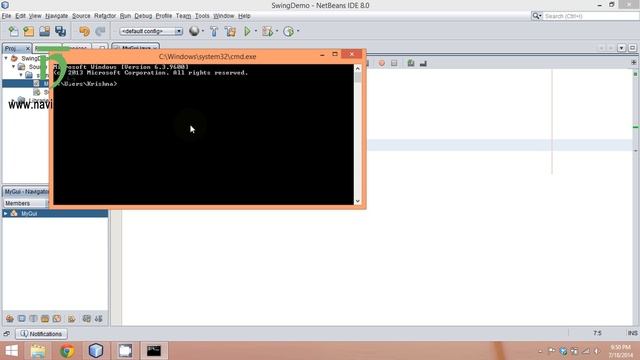
Task: Click the Build Project hammer icon
Action: point(214,31)
